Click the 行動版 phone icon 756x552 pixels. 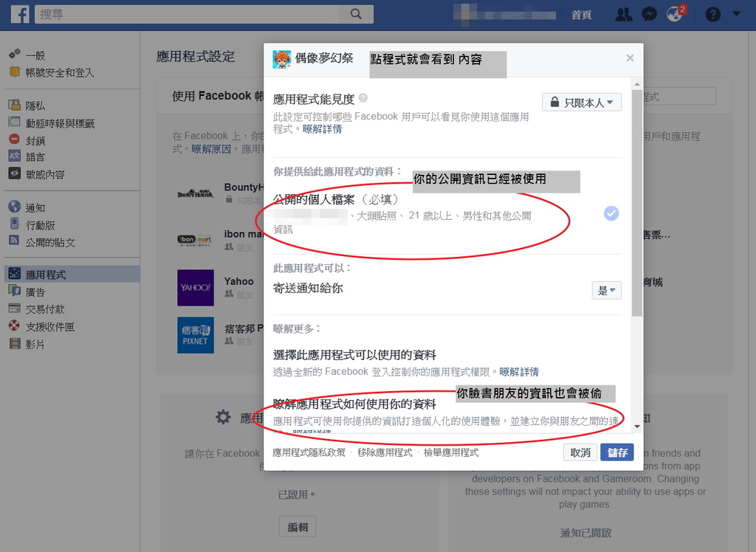[15, 224]
